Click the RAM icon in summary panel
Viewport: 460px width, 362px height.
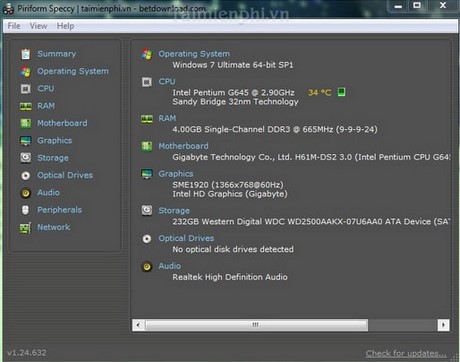coord(147,119)
